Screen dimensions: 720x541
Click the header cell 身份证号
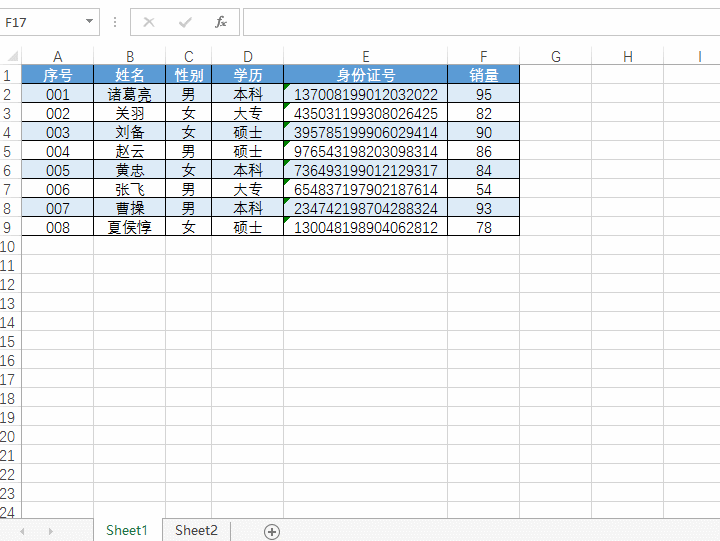366,75
